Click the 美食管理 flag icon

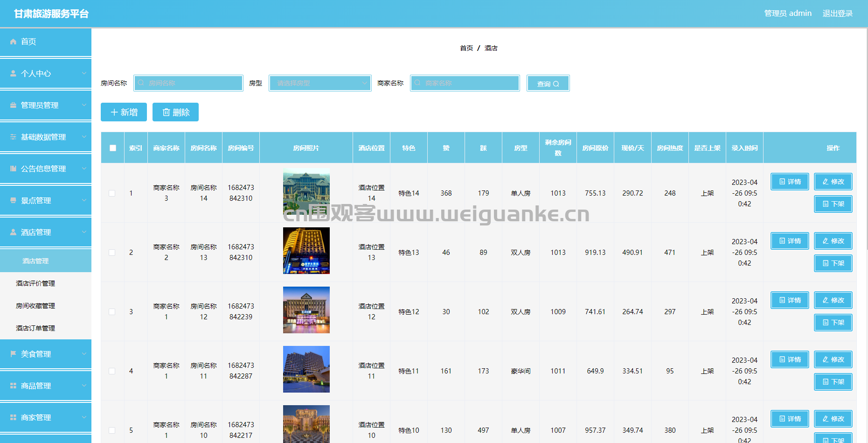coord(13,354)
